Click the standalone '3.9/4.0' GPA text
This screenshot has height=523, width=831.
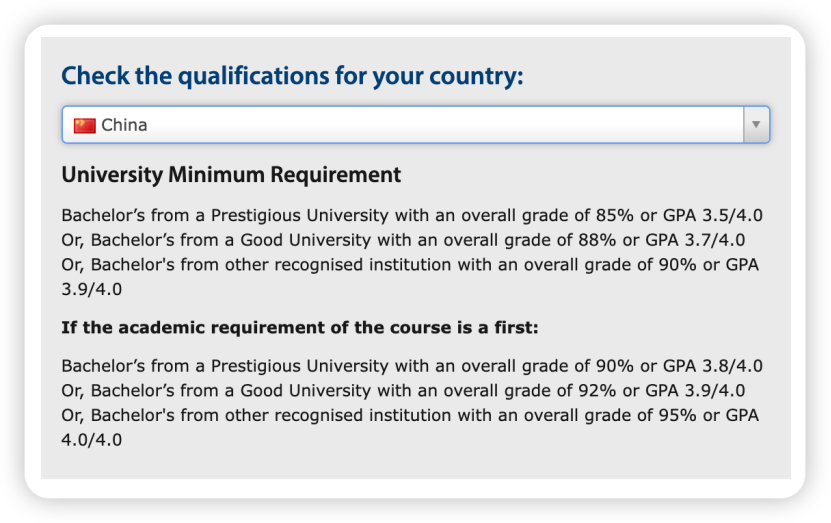click(x=92, y=289)
